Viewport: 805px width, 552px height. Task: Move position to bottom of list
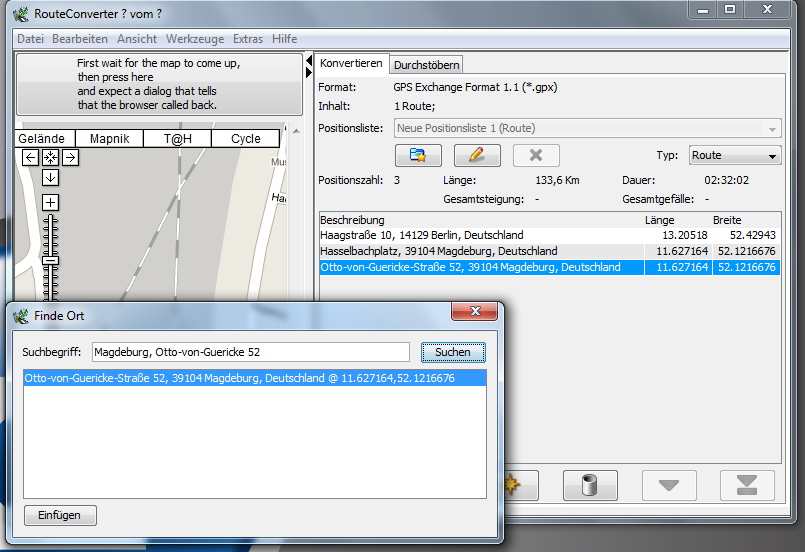click(x=746, y=485)
